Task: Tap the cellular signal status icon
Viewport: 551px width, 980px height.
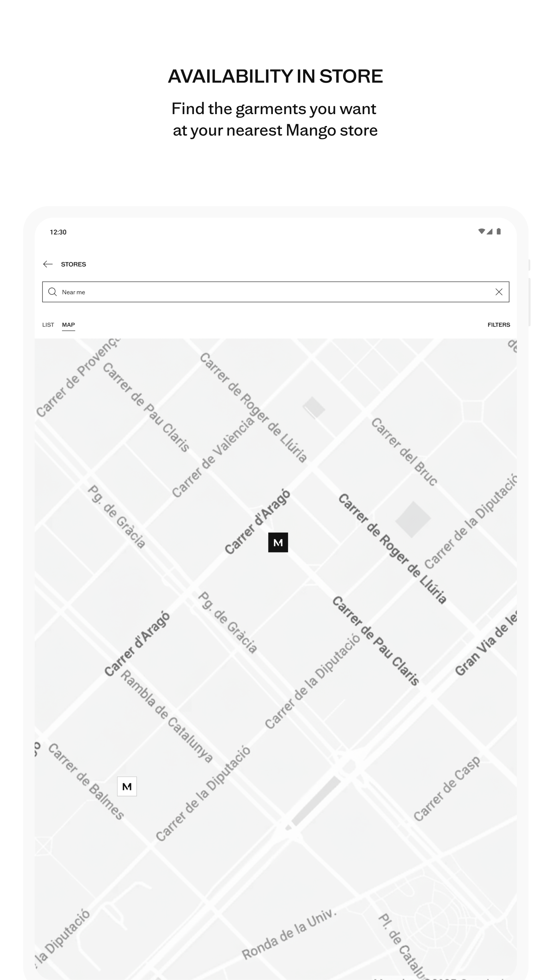Action: pyautogui.click(x=490, y=231)
